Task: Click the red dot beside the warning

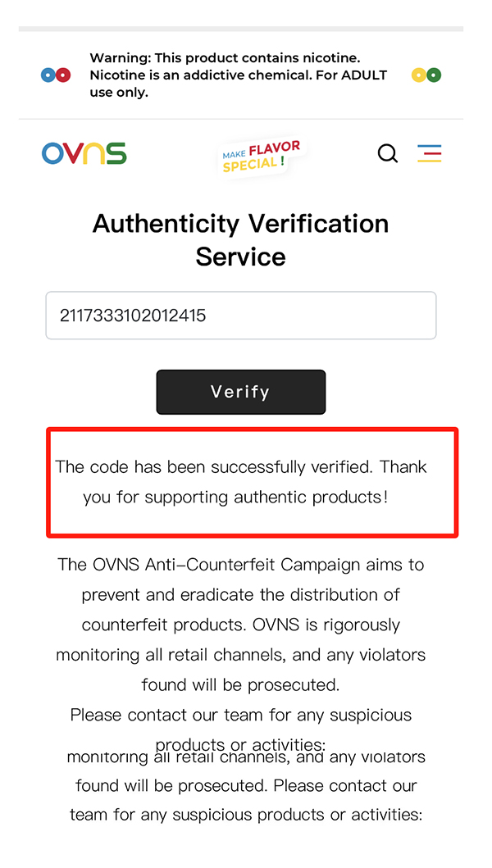Action: tap(63, 75)
